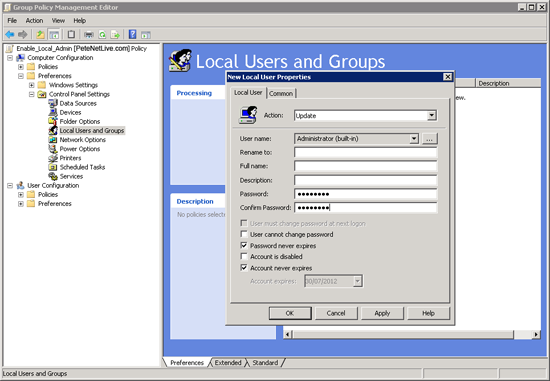Select Data Sources under Control Panel Settings
Image resolution: width=550 pixels, height=381 pixels.
78,103
